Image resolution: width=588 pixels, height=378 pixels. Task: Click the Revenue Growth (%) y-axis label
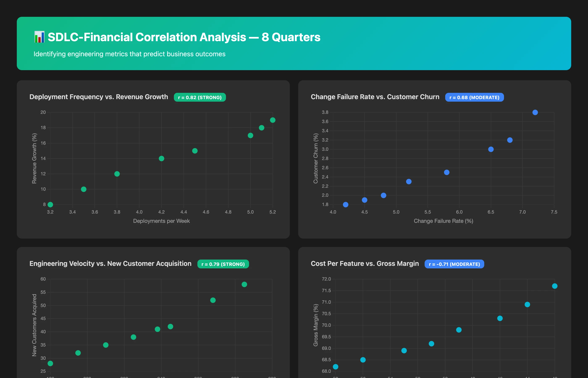click(34, 158)
